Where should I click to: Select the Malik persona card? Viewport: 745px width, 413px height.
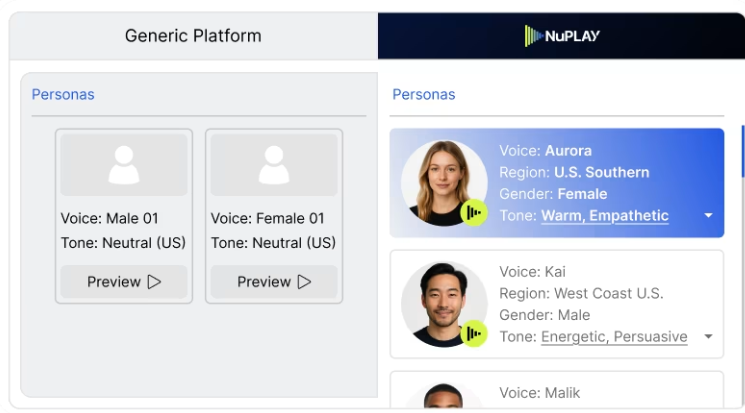556,391
